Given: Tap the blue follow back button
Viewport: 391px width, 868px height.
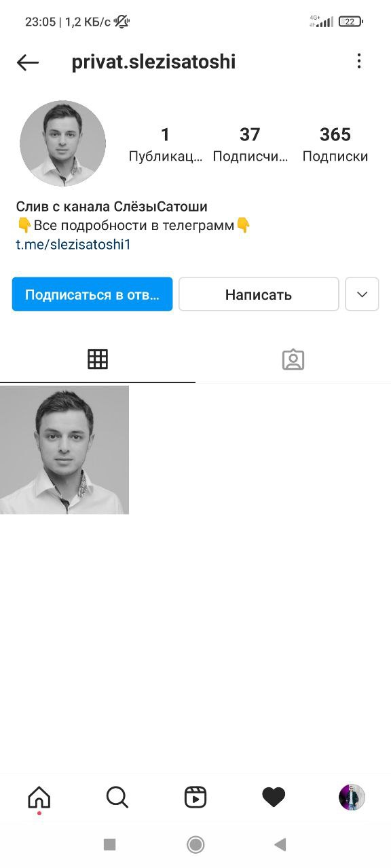Looking at the screenshot, I should coord(92,294).
